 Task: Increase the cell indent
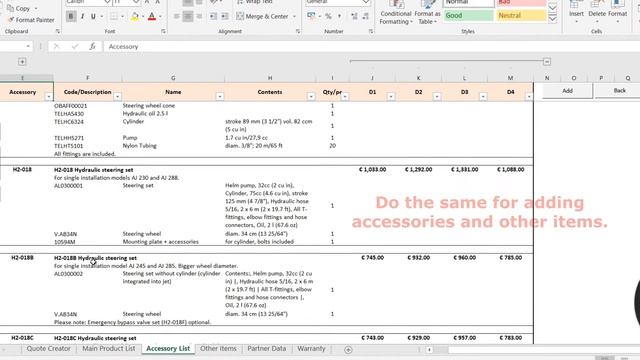[x=224, y=16]
